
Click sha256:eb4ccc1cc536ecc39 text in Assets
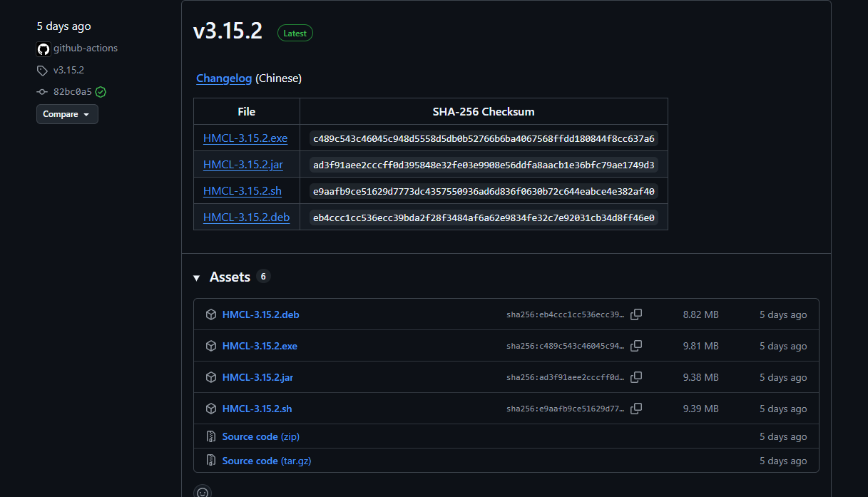[x=566, y=315]
